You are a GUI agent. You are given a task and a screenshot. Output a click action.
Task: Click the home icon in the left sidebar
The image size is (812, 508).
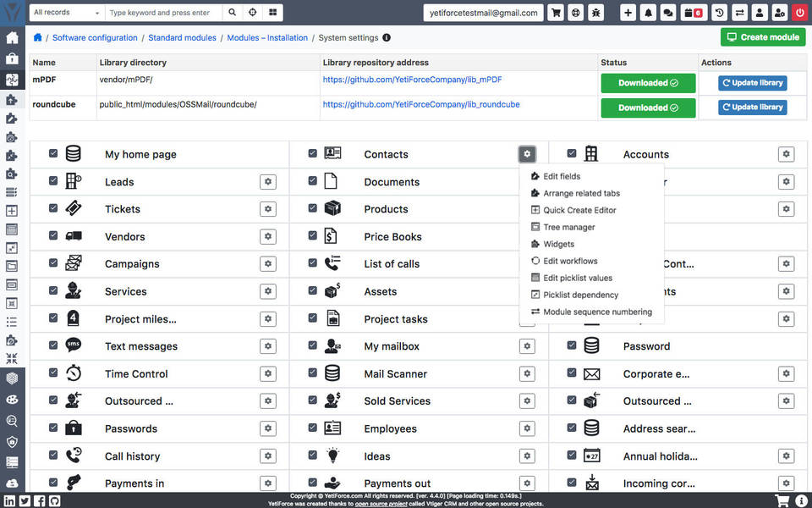click(12, 37)
